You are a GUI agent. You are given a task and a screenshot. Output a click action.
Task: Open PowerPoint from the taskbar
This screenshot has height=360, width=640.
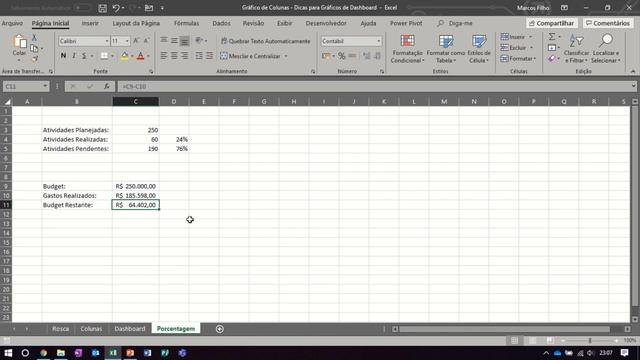[x=130, y=353]
